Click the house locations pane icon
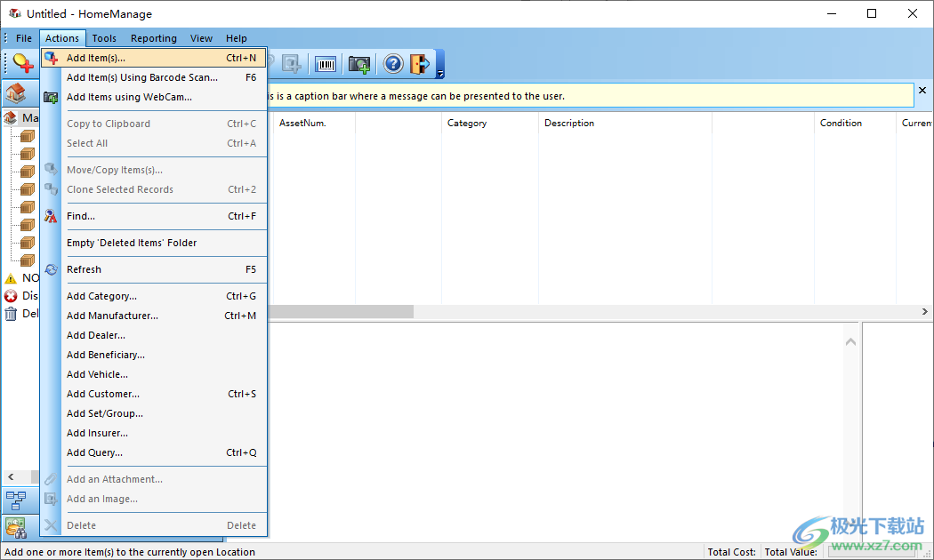Screen dimensions: 934x560 point(16,93)
